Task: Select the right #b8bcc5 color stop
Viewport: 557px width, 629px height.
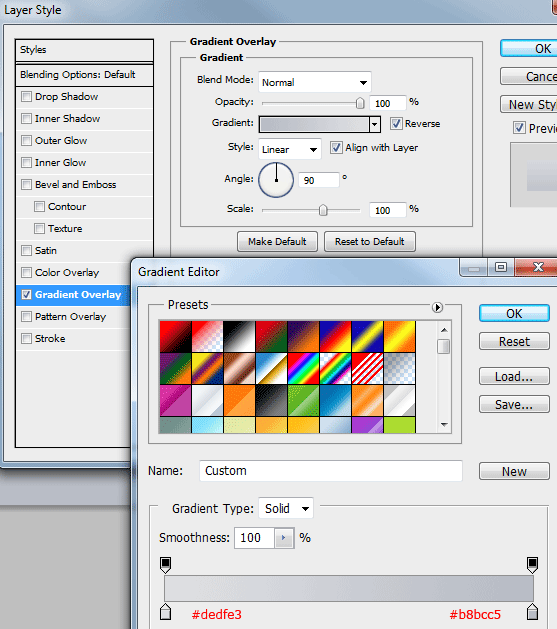Action: [x=532, y=612]
